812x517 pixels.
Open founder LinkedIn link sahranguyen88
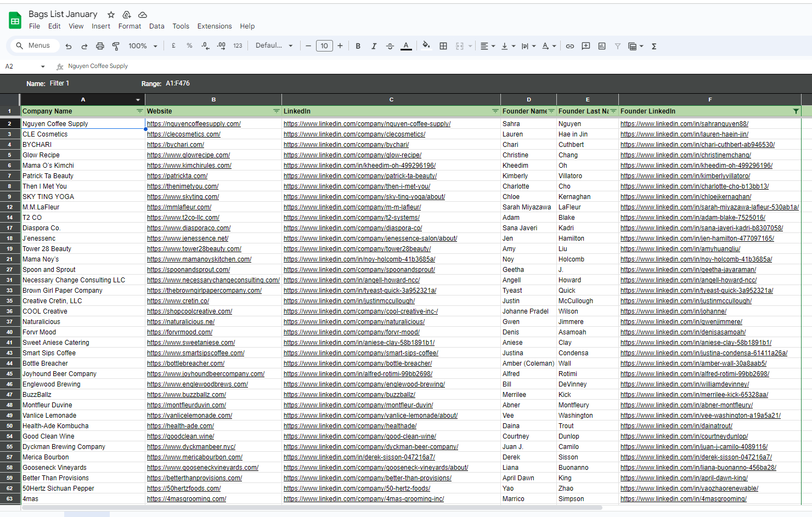click(684, 124)
